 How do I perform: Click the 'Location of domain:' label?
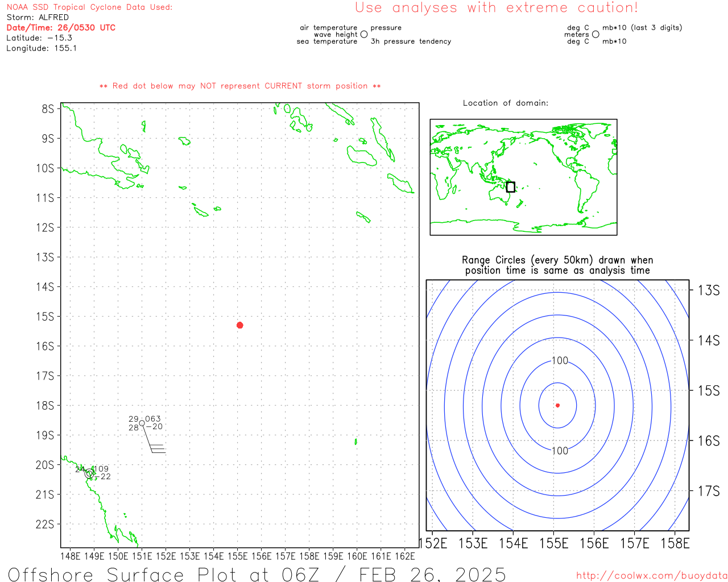click(506, 103)
